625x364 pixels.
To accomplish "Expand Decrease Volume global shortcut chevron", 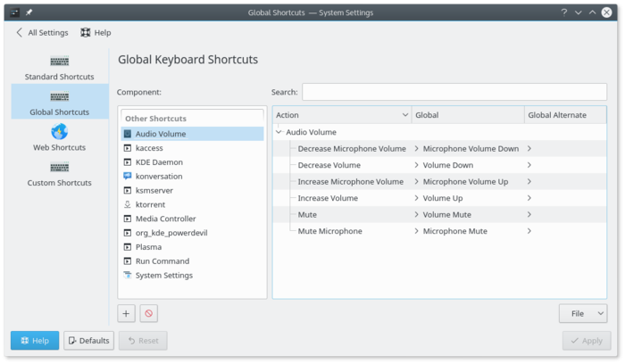I will pos(416,165).
